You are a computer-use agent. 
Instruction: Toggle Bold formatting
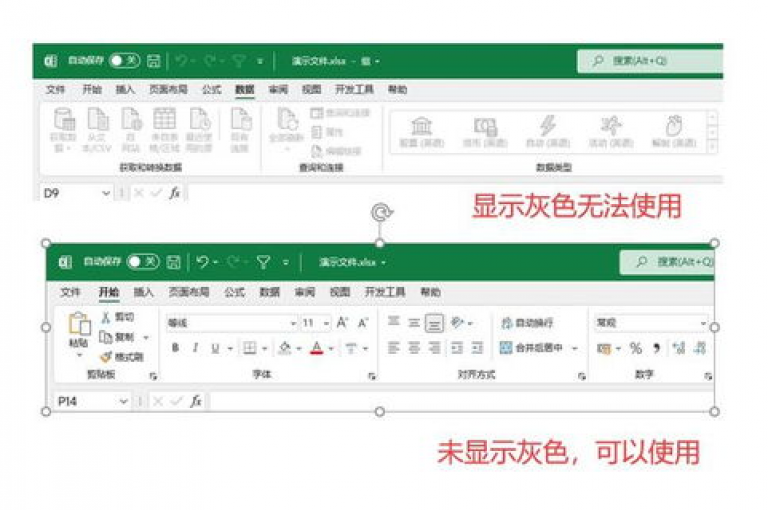[175, 348]
